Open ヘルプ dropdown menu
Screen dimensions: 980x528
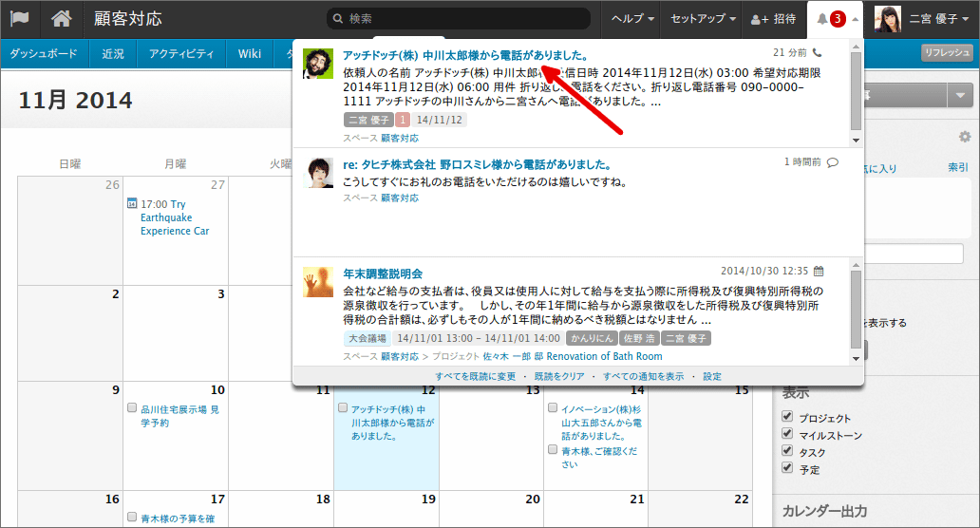(632, 19)
